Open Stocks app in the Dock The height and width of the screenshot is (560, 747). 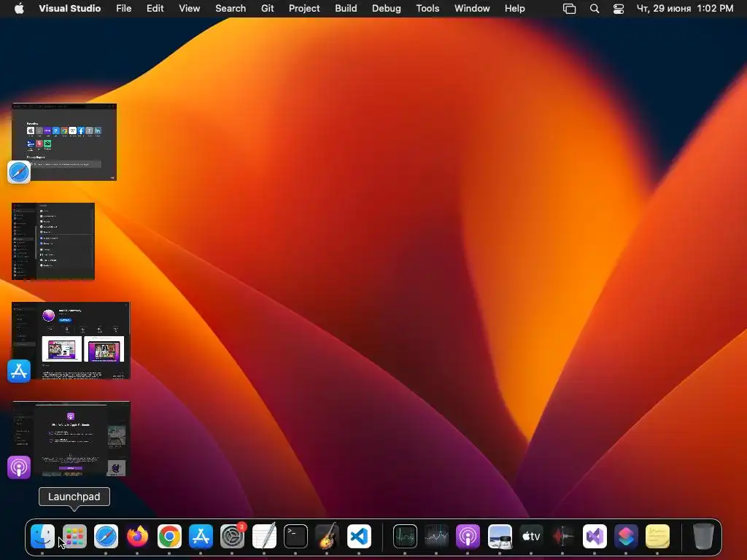click(x=436, y=536)
